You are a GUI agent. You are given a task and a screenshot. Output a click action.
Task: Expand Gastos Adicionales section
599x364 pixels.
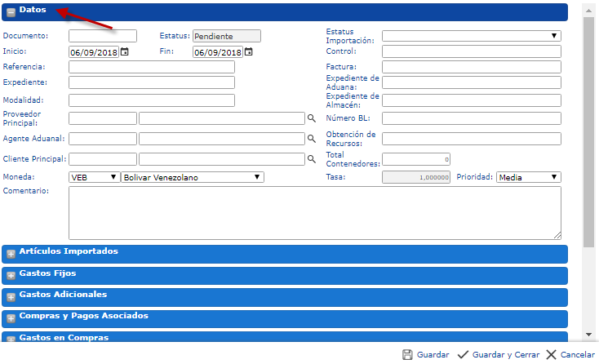pos(11,295)
